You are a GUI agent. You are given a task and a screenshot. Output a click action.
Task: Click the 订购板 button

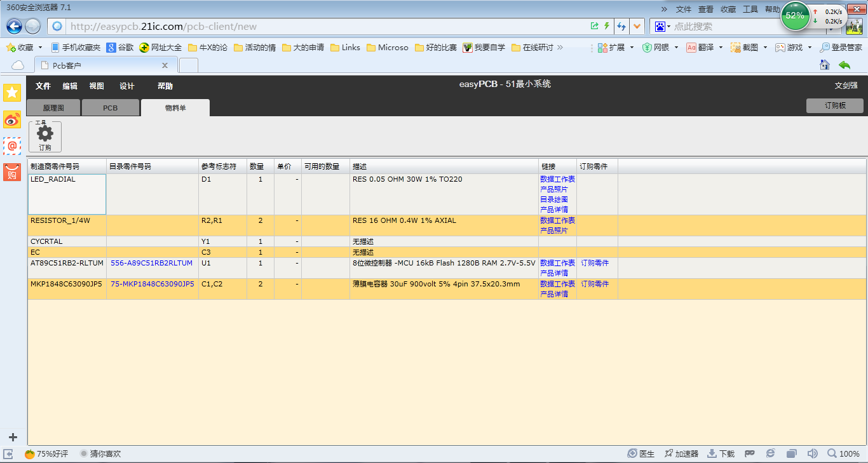pyautogui.click(x=835, y=105)
